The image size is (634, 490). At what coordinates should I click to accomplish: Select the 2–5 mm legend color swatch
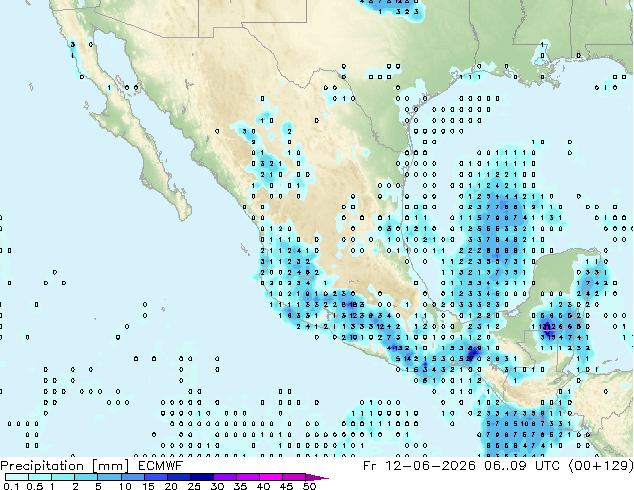pos(86,477)
